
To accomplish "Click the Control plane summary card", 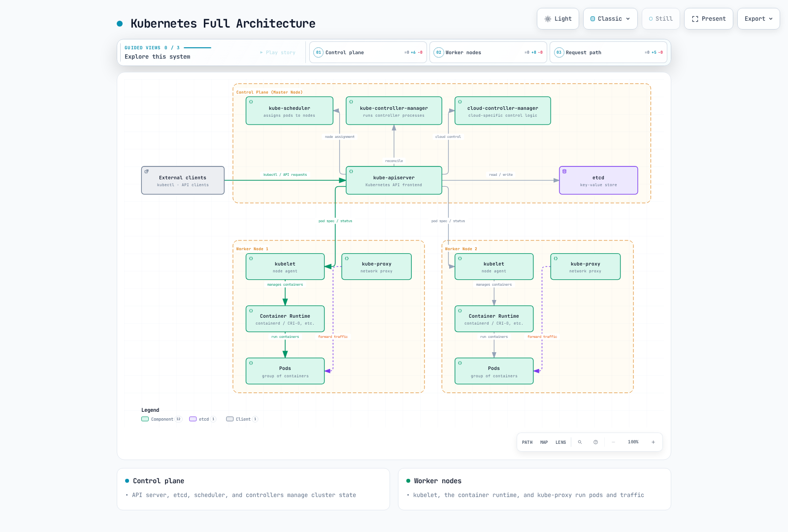I will [x=253, y=489].
